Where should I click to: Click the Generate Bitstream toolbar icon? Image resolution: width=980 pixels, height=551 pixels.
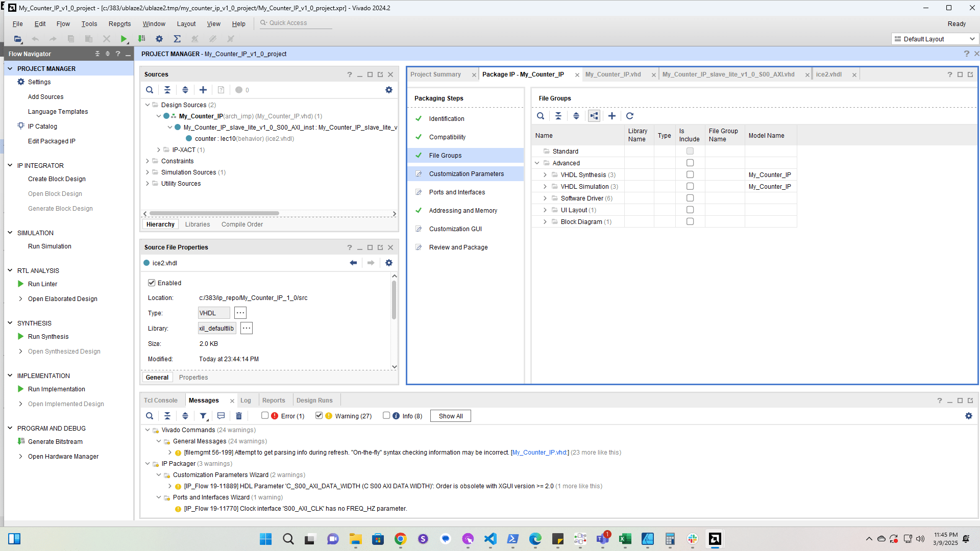pyautogui.click(x=142, y=39)
